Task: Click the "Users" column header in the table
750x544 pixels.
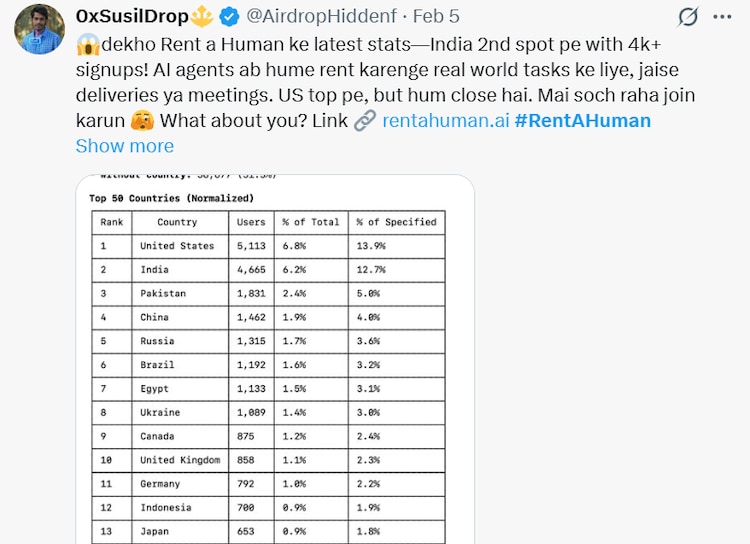Action: click(251, 222)
